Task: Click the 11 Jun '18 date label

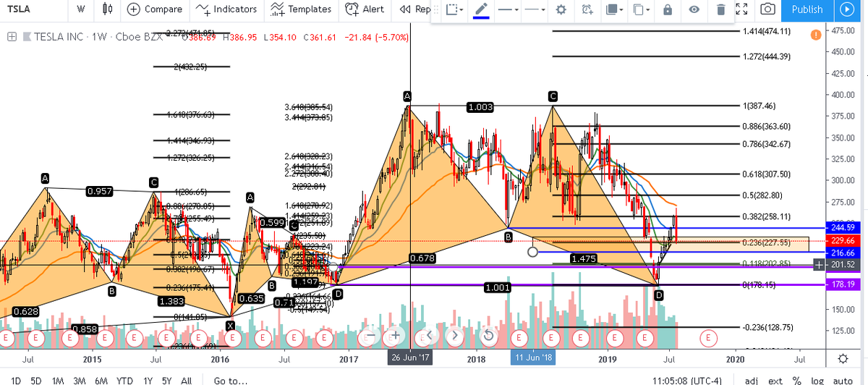Action: [532, 358]
